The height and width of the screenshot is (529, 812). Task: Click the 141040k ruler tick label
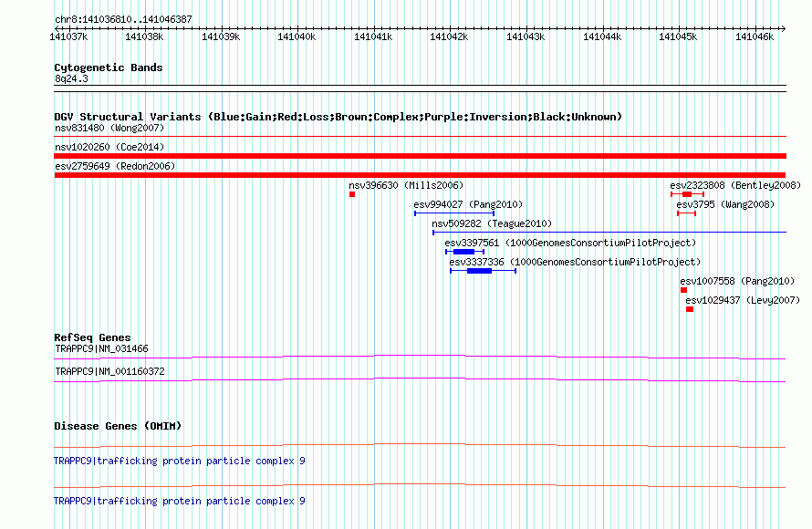coord(297,36)
